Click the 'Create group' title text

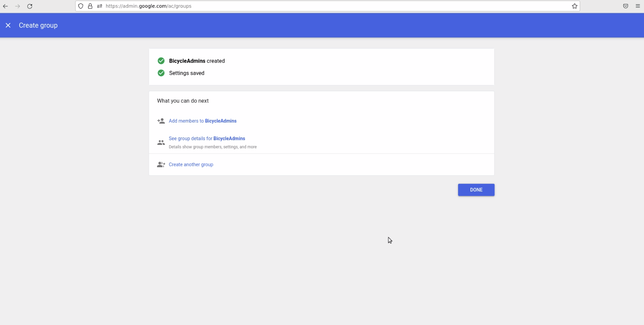[x=38, y=25]
